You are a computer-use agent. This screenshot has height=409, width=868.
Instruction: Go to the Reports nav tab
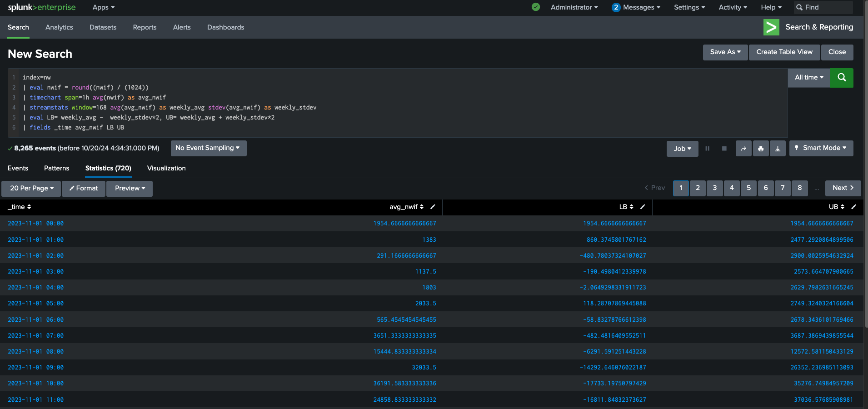point(145,27)
